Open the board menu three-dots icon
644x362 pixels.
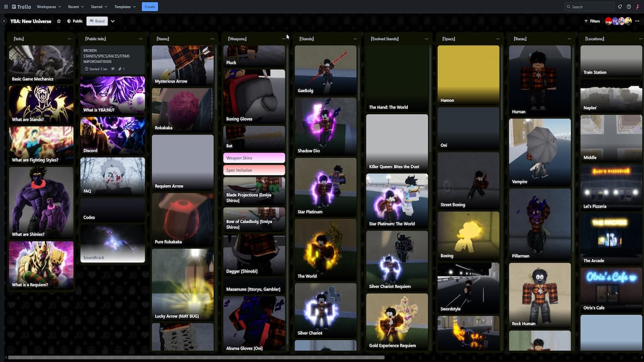637,21
